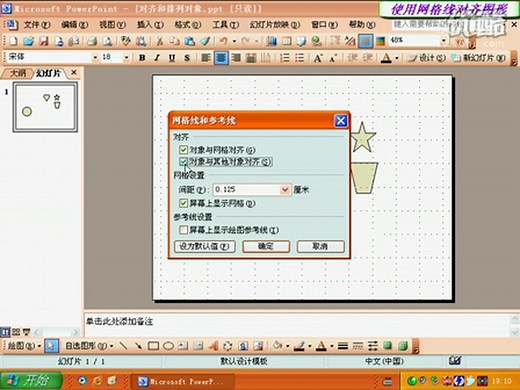
Task: Select the Arrow drawing tool
Action: (138, 346)
